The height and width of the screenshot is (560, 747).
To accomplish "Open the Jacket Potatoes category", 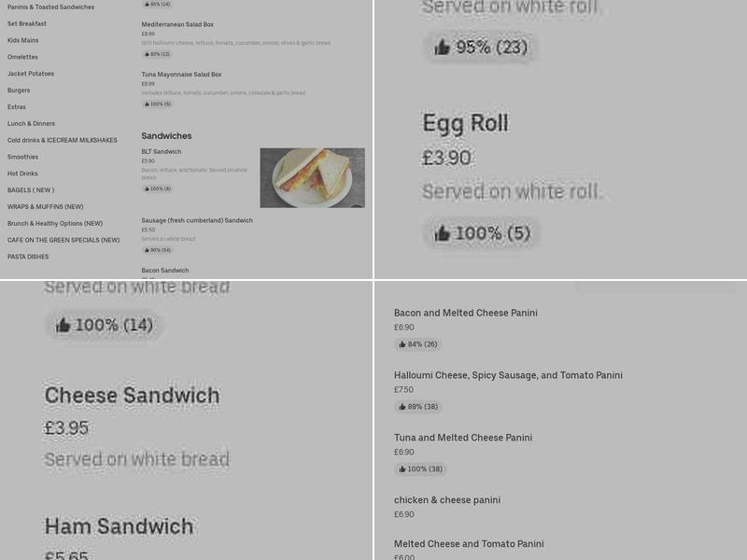I will [33, 73].
